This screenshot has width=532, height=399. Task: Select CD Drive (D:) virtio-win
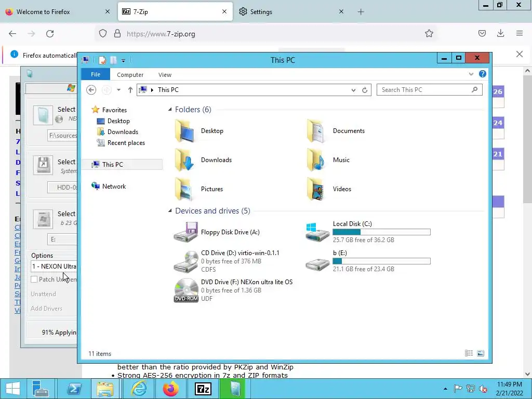pos(227,261)
